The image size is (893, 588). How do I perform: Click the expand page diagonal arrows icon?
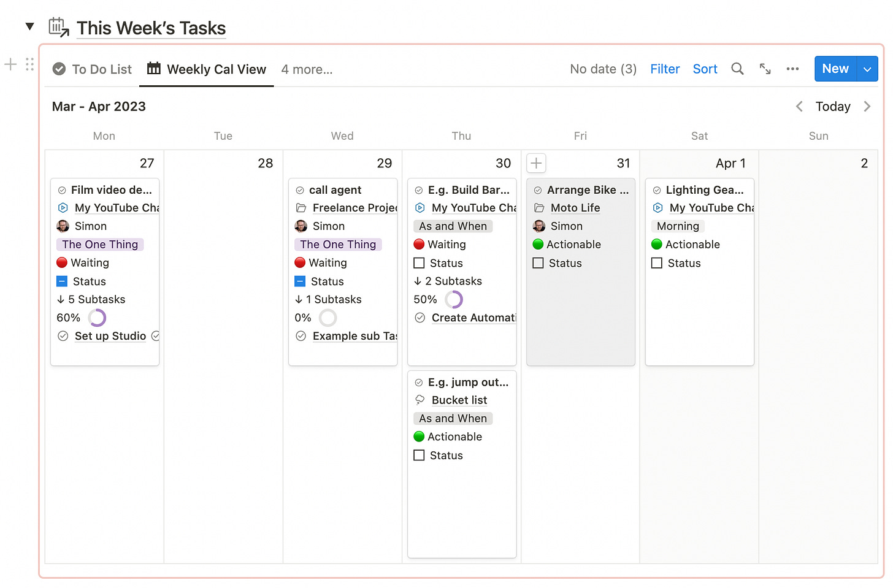[765, 69]
